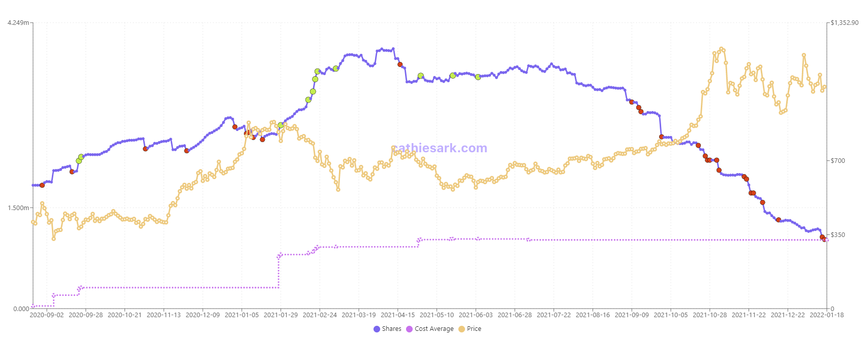The width and height of the screenshot is (868, 339).
Task: Click the 1.500m left axis label
Action: (18, 208)
